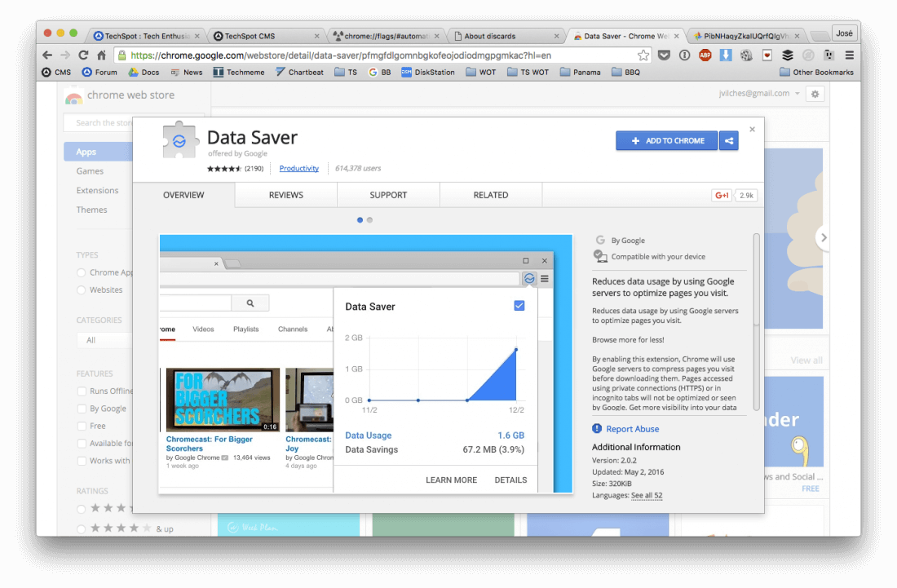Check the Runs Offline feature filter
This screenshot has width=897, height=588.
coord(82,391)
